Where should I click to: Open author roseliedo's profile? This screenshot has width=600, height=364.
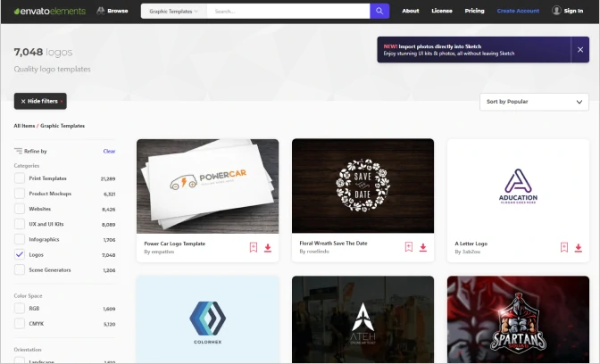point(318,252)
